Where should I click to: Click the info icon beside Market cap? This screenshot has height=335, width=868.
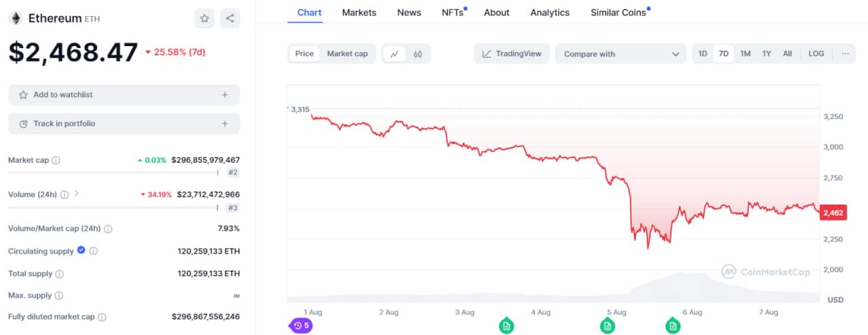56,160
